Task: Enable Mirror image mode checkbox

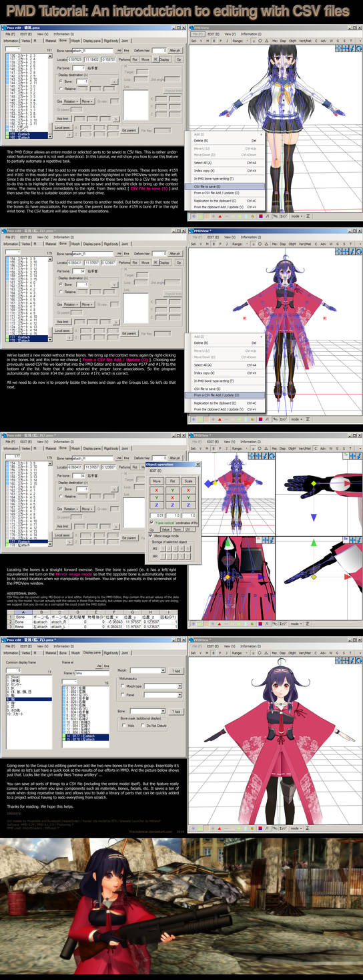Action: pos(151,535)
